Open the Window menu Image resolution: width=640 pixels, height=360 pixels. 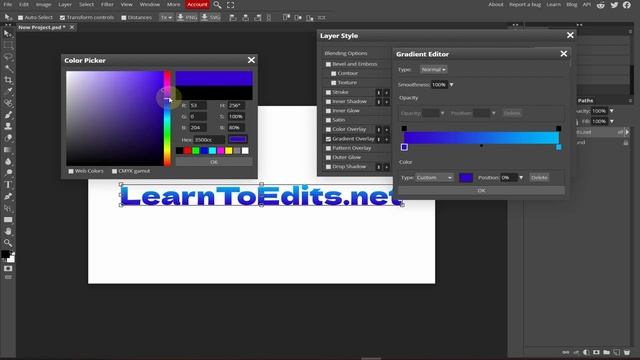point(150,4)
